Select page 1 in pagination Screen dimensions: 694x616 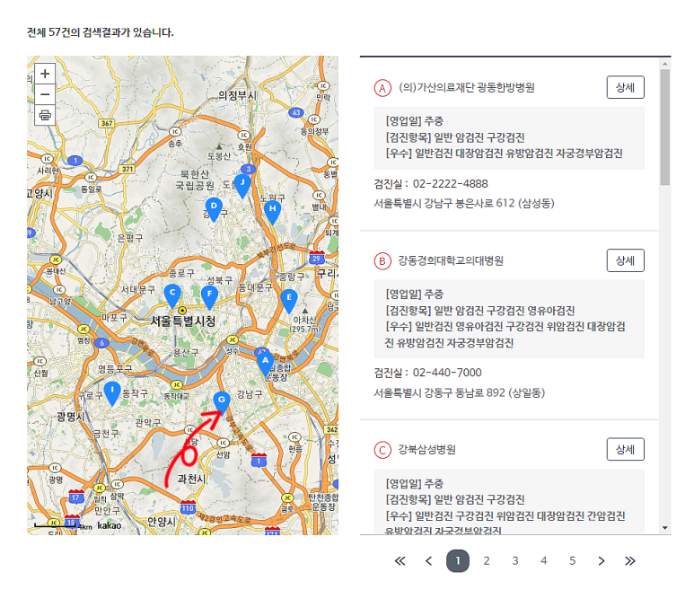[458, 560]
